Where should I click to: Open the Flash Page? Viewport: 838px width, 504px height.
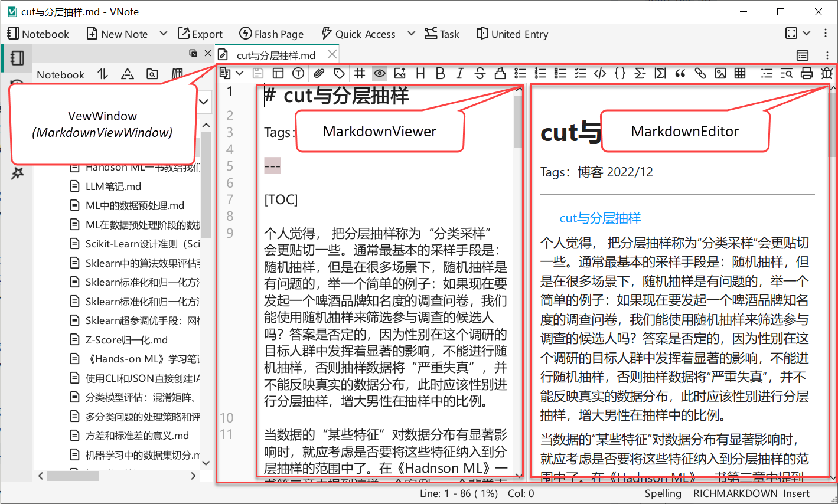(271, 34)
